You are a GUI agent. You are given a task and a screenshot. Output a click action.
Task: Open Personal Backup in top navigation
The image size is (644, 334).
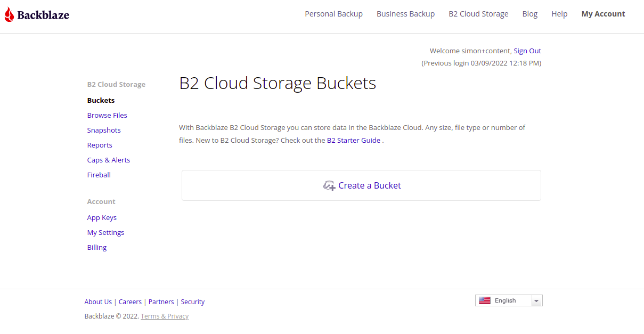pos(333,14)
